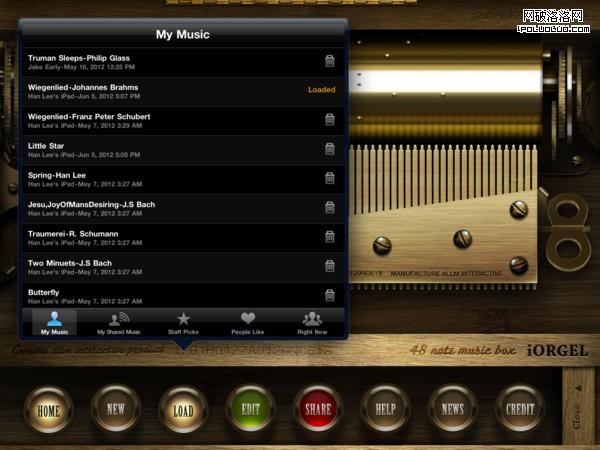
Task: Open the HELP round button
Action: (x=385, y=410)
